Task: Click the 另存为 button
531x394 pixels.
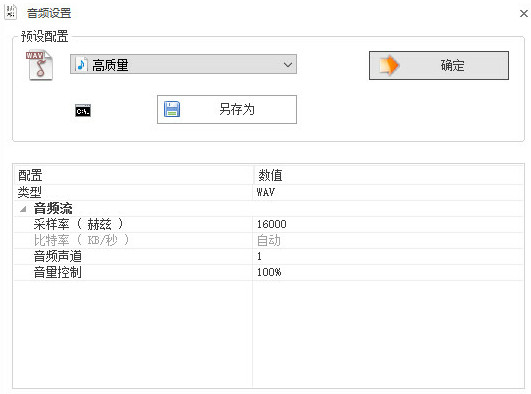Action: (227, 109)
